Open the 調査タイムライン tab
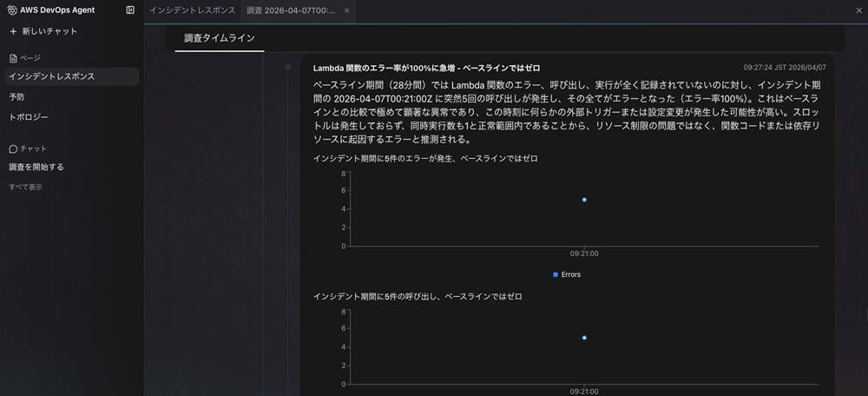This screenshot has height=396, width=868. tap(220, 38)
